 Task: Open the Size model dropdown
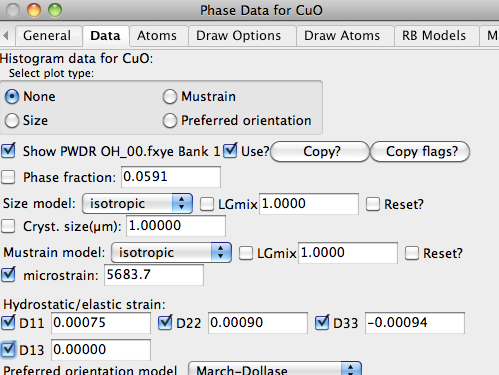click(137, 203)
